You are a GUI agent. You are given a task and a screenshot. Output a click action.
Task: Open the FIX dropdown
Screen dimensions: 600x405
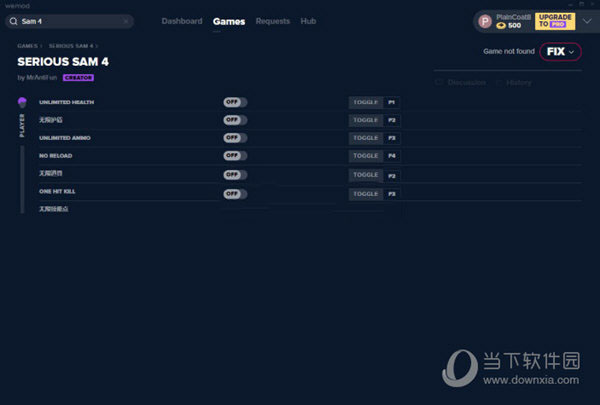(560, 52)
